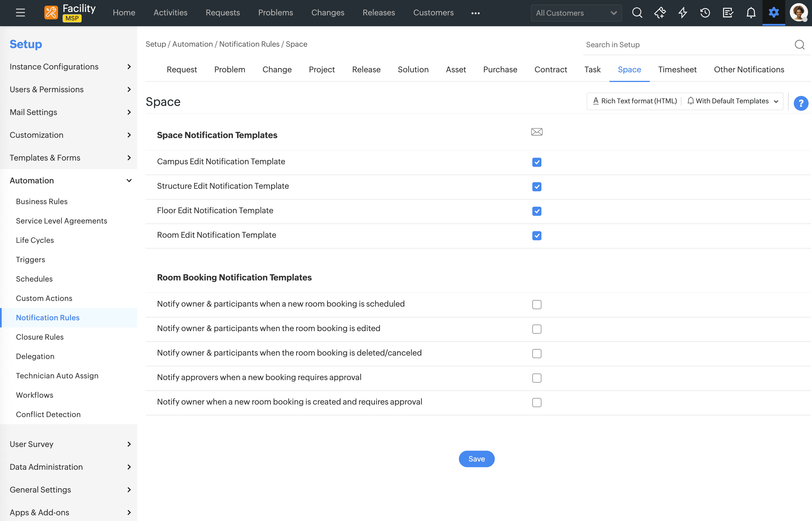The height and width of the screenshot is (521, 812).
Task: Switch to the Timesheet tab
Action: [x=677, y=70]
